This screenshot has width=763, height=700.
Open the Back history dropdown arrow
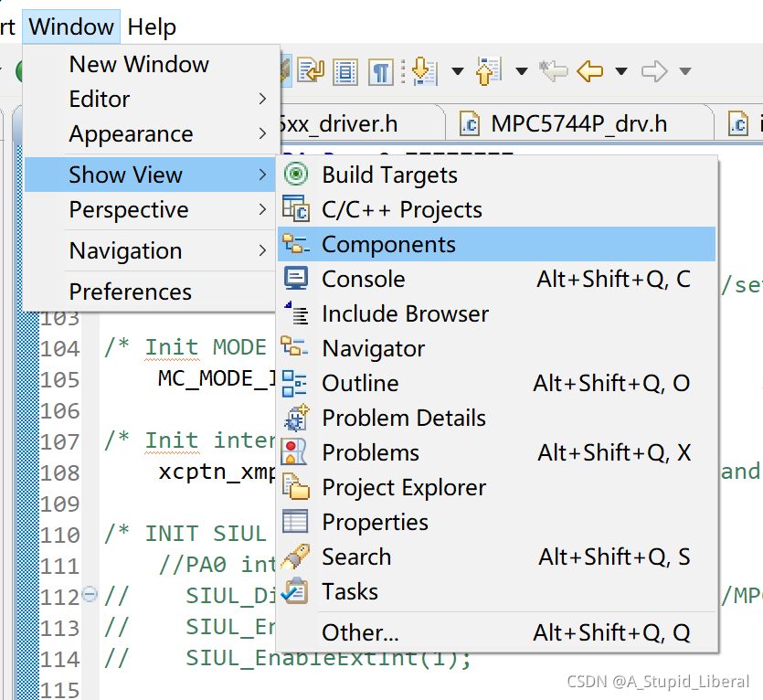(x=621, y=71)
